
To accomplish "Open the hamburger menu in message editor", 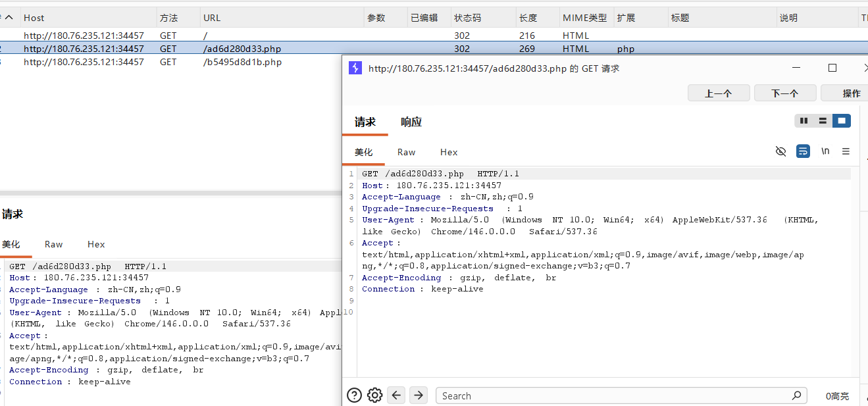I will coord(846,151).
